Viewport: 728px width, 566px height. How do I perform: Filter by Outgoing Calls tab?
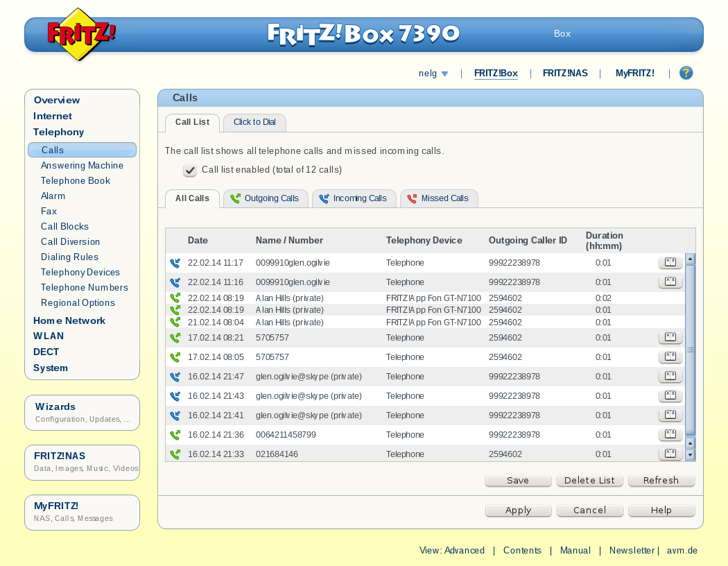coord(266,198)
